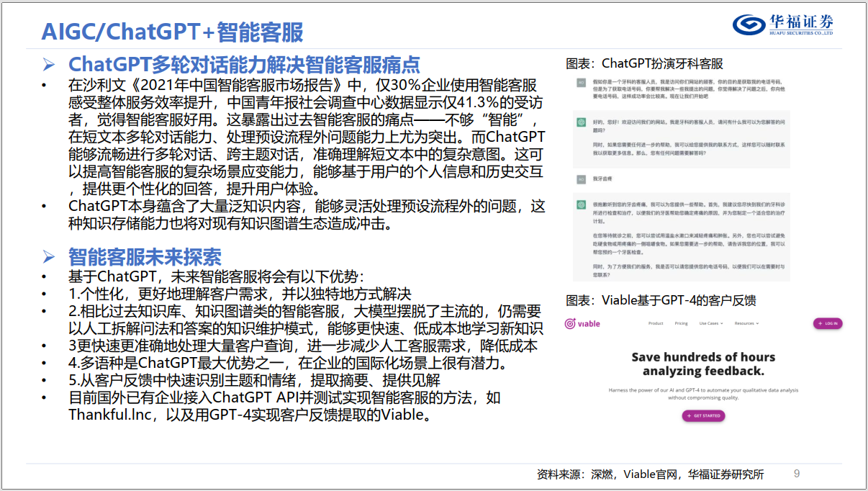868x491 pixels.
Task: Select heading "智能客服未来探索"
Action: [x=145, y=256]
